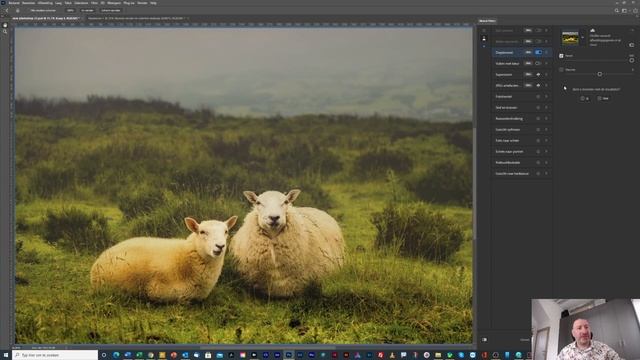Open the search icon at top right
Image resolution: width=640 pixels, height=360 pixels.
tap(617, 11)
